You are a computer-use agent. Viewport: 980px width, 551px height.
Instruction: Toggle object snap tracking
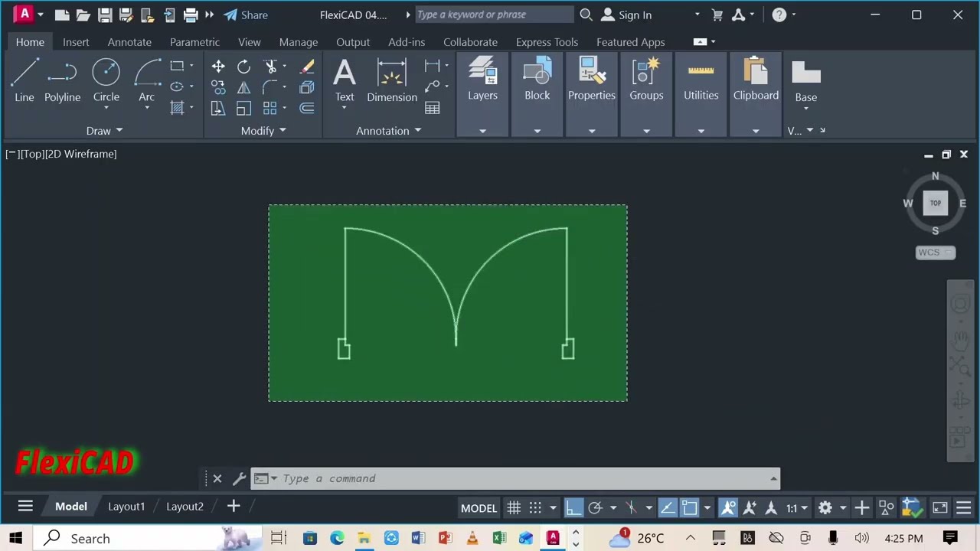pyautogui.click(x=667, y=507)
